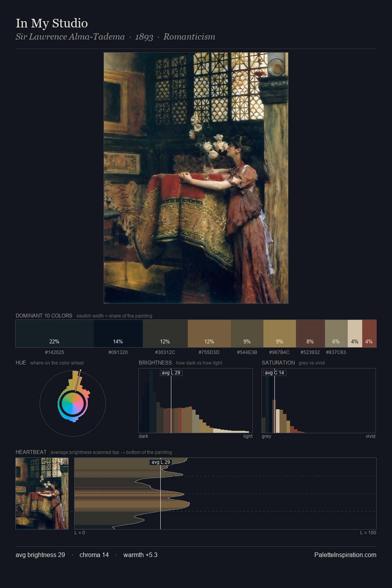Click the artist name Sir Lawrence Alma-Tadema

[70, 36]
